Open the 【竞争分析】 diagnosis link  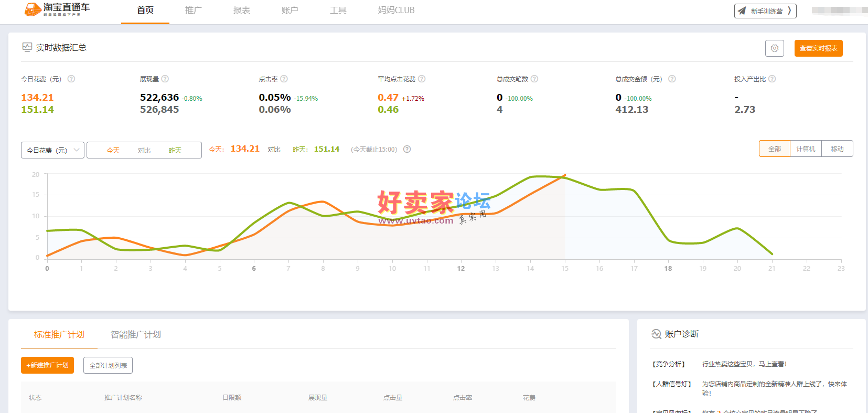[669, 364]
